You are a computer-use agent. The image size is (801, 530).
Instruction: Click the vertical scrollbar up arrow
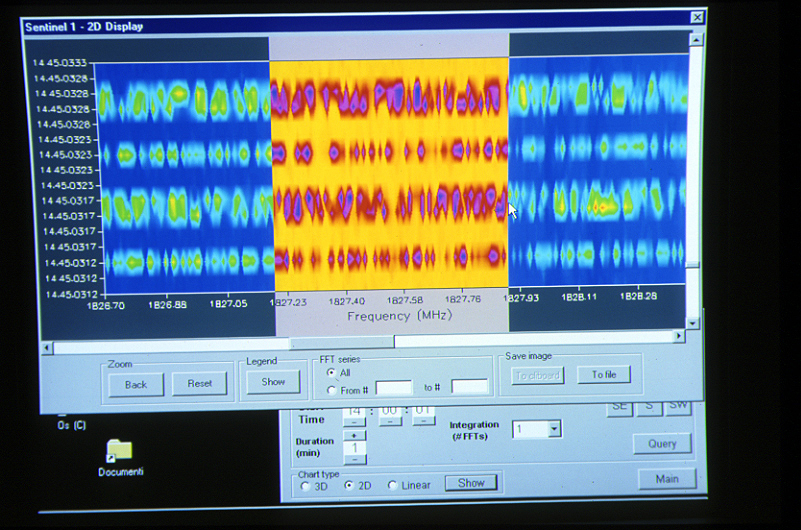tap(695, 40)
